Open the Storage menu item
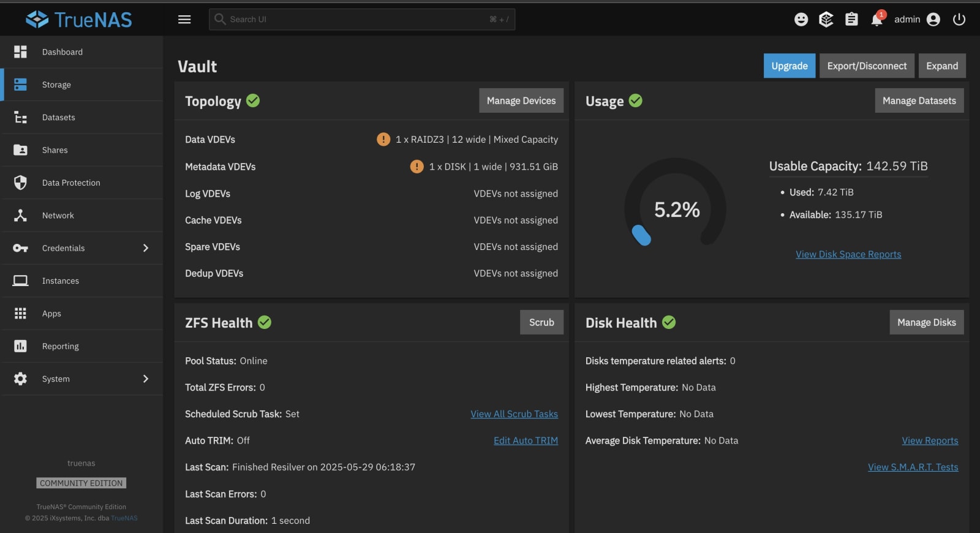 82,85
